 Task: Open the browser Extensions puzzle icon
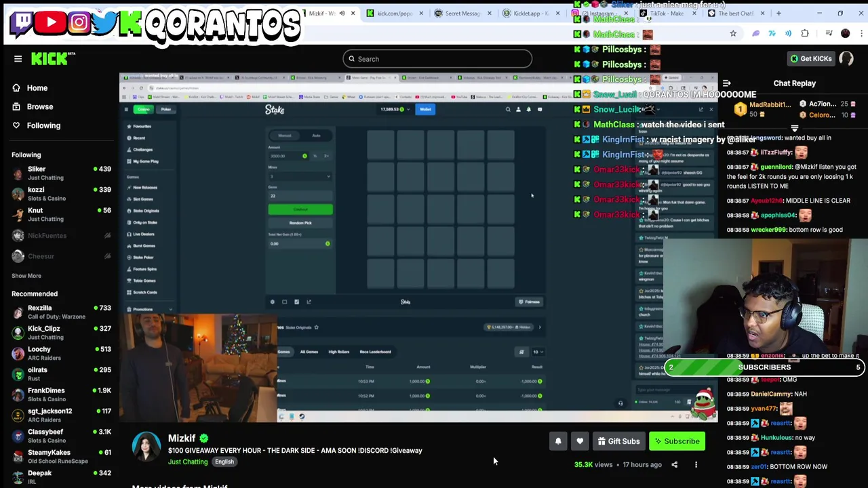pyautogui.click(x=805, y=33)
